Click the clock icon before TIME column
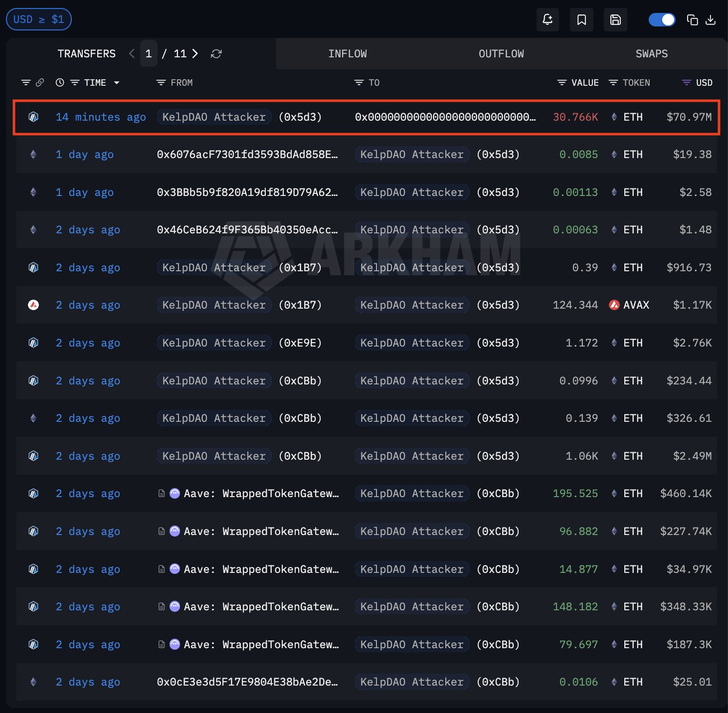 click(60, 82)
